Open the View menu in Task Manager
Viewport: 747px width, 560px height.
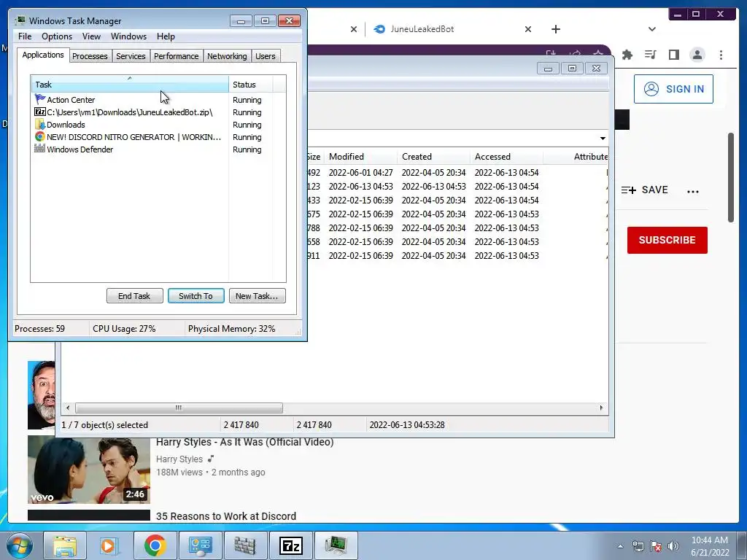[91, 36]
